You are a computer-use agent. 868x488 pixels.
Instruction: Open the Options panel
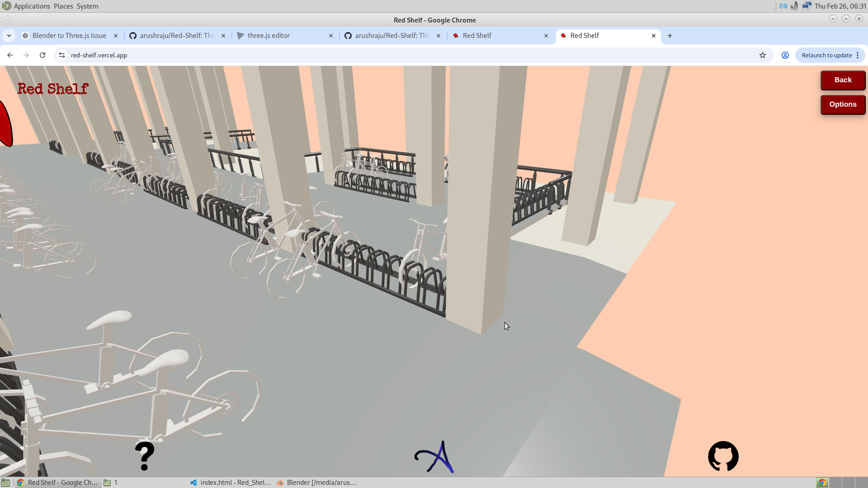[x=842, y=104]
